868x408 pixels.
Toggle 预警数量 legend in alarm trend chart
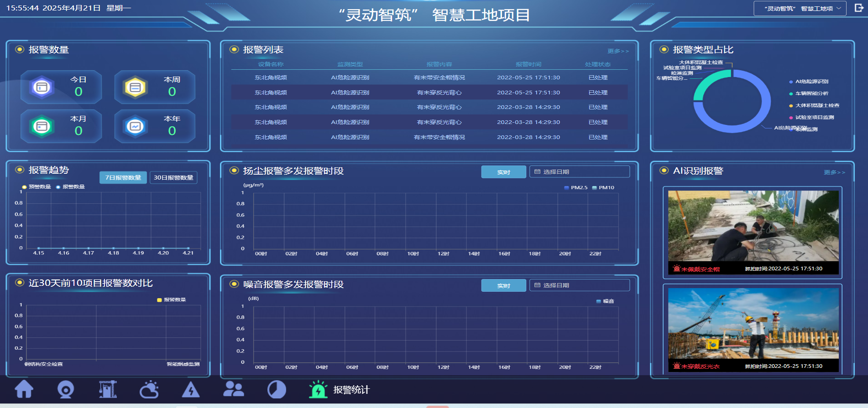[x=37, y=187]
